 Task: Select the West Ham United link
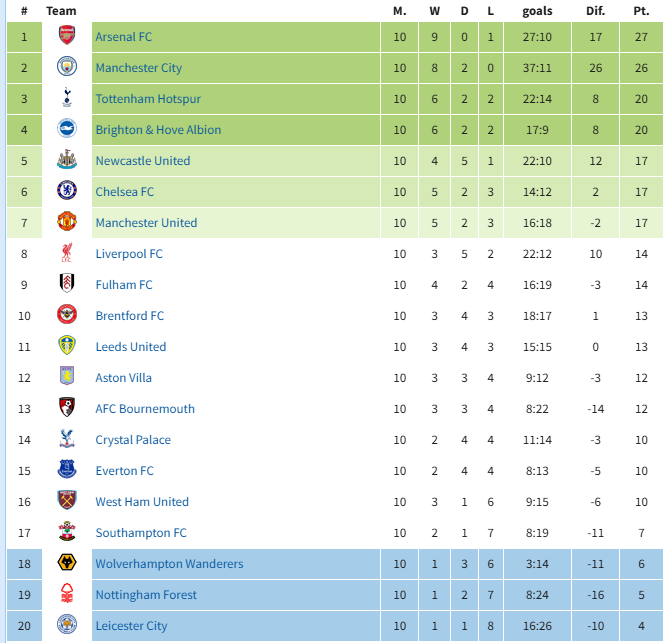point(142,502)
